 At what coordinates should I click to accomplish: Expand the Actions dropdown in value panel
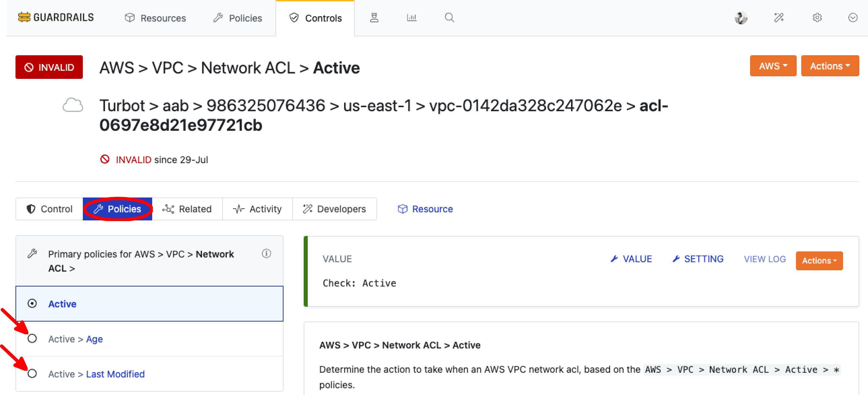pos(819,261)
